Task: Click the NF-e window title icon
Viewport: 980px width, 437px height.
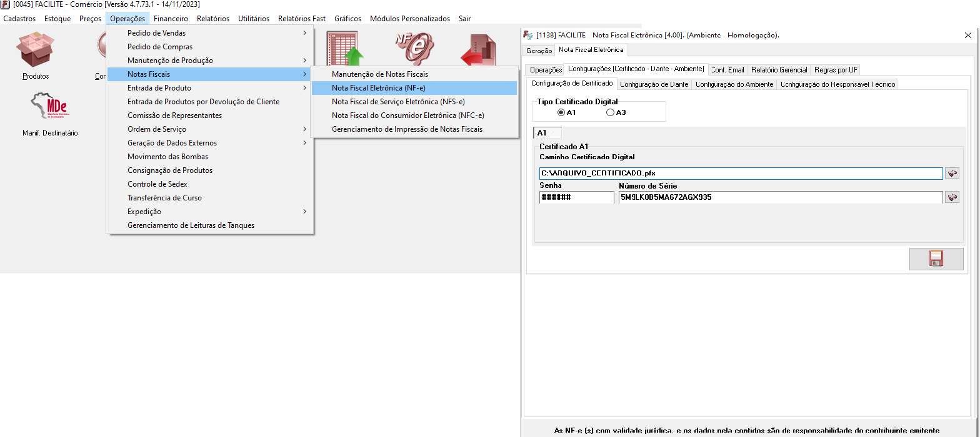Action: click(x=528, y=35)
